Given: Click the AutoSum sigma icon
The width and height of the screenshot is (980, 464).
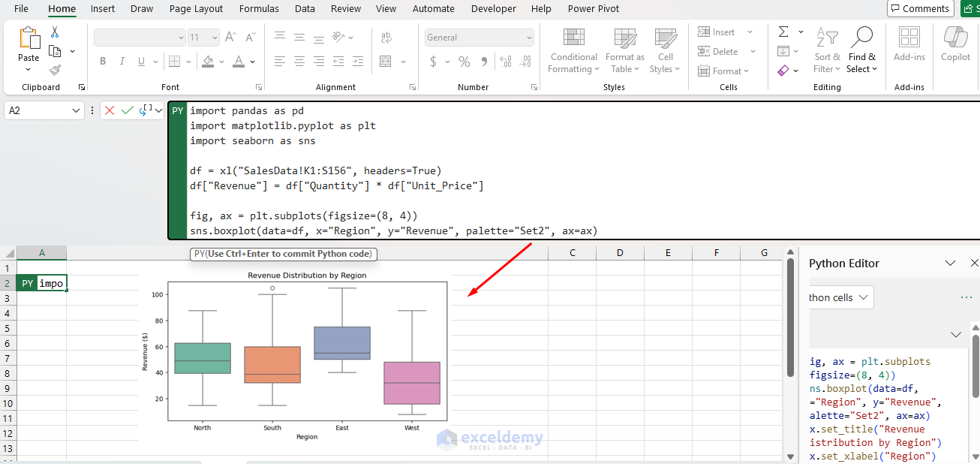Looking at the screenshot, I should (x=783, y=32).
